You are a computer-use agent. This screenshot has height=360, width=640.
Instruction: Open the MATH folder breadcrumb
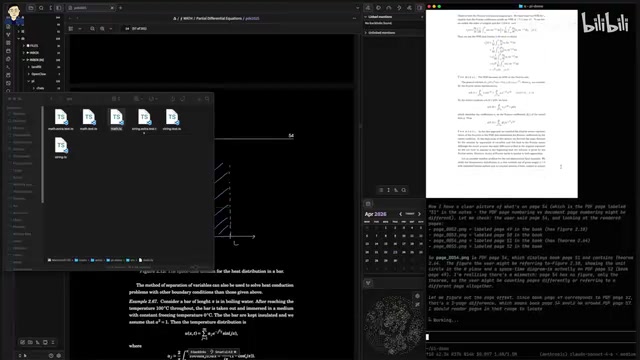pos(188,18)
